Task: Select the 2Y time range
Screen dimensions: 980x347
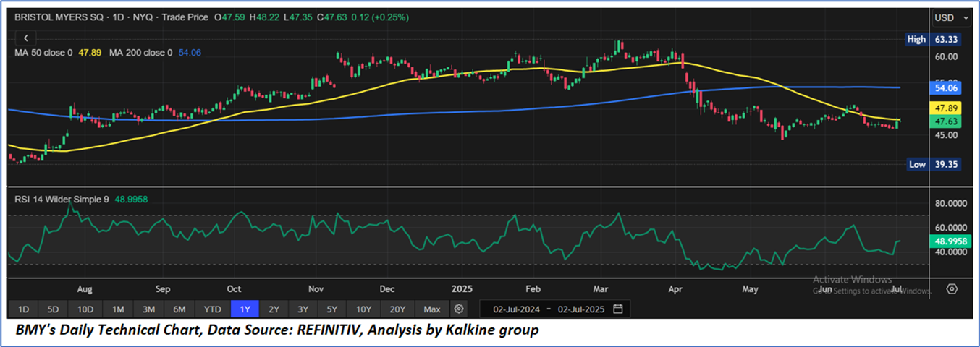Action: click(274, 309)
